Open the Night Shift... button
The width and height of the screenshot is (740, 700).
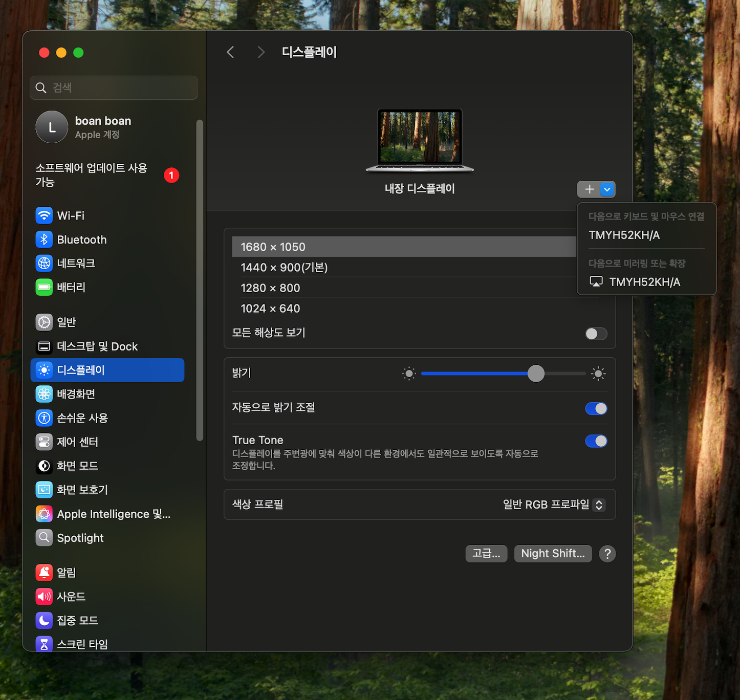coord(553,554)
